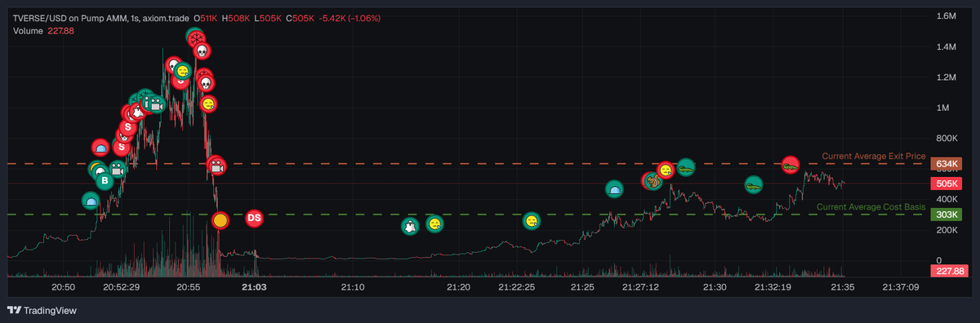Click the green sleepy-face marker beside the ghost

(x=435, y=223)
